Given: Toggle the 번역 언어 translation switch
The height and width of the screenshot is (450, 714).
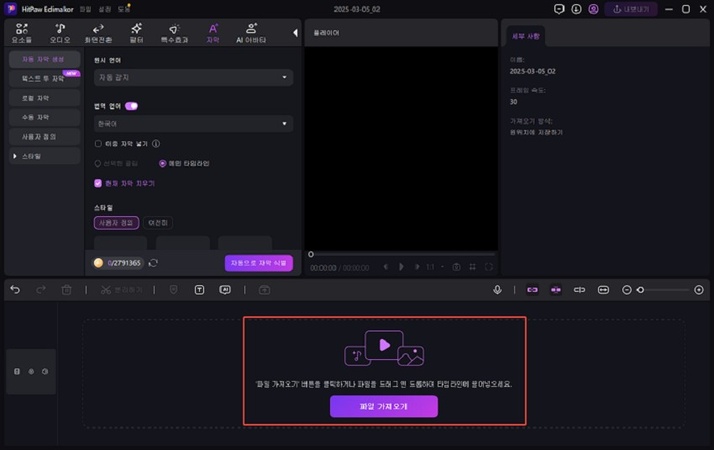Looking at the screenshot, I should (x=131, y=105).
